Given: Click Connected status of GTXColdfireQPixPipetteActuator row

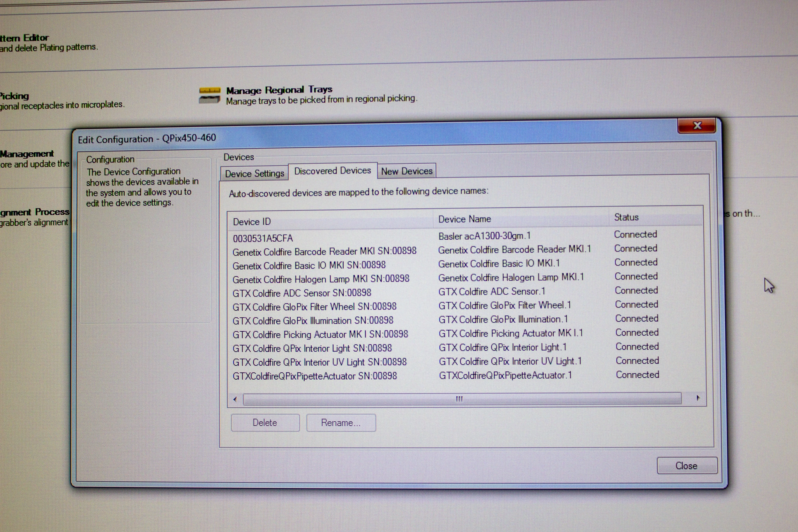Looking at the screenshot, I should tap(637, 375).
